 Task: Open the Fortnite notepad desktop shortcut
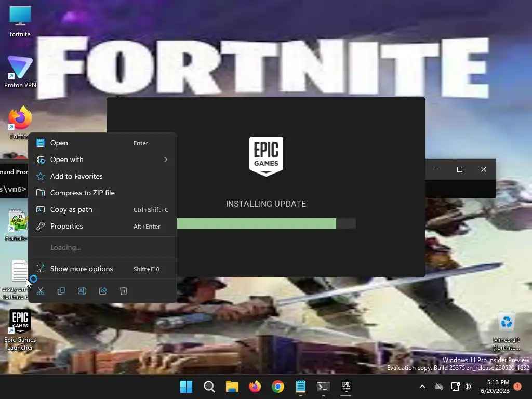[16, 225]
